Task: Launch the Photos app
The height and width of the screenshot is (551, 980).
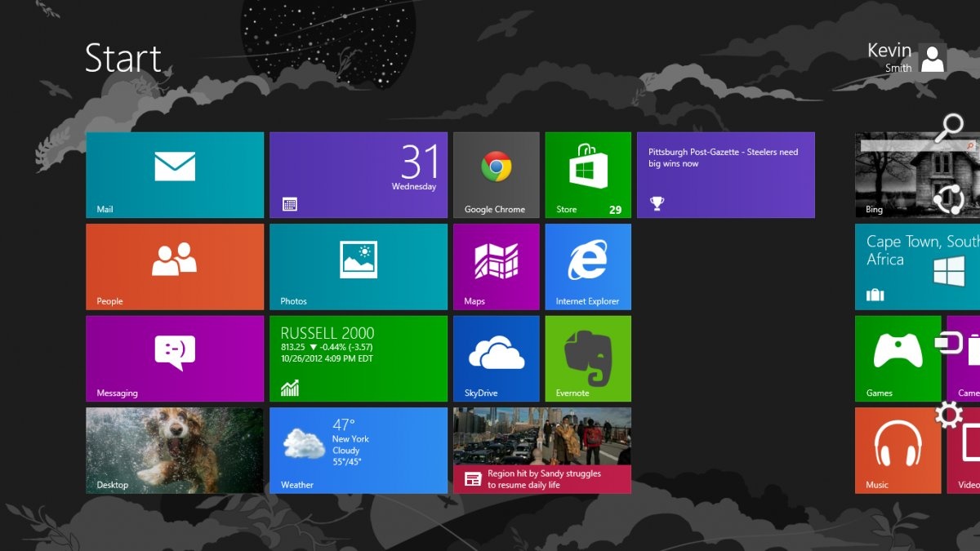Action: (358, 267)
